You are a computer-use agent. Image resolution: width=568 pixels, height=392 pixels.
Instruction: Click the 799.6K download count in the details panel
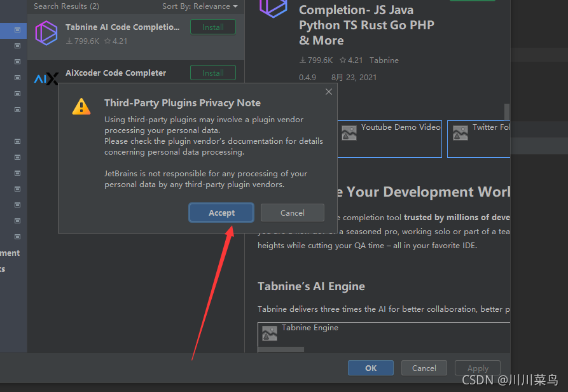316,60
